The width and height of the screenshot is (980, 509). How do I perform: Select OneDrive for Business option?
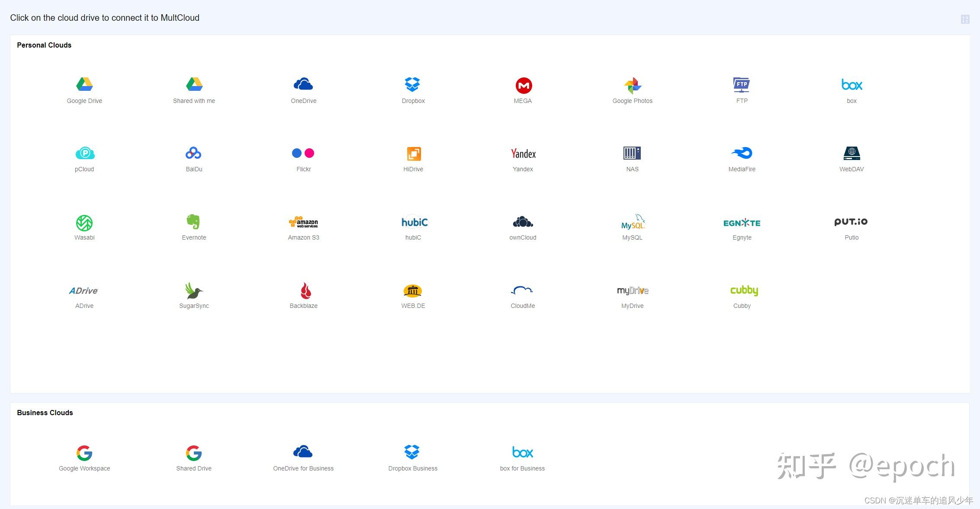click(x=303, y=452)
